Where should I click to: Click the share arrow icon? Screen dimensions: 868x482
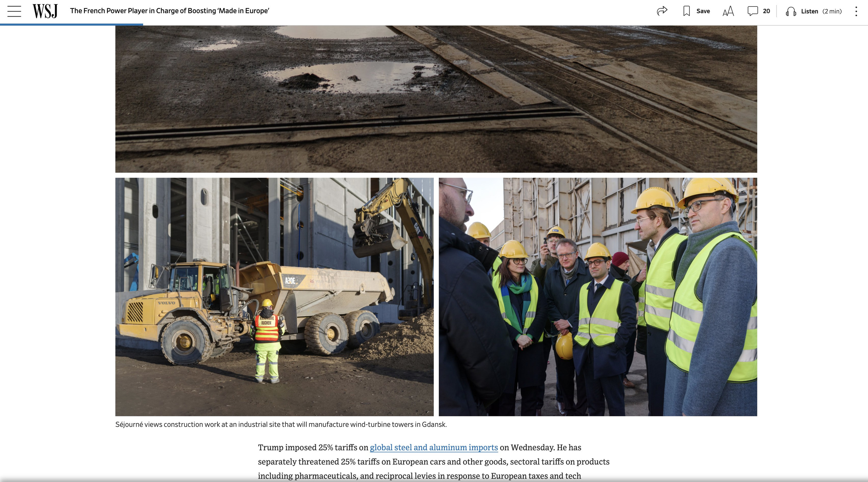coord(662,11)
